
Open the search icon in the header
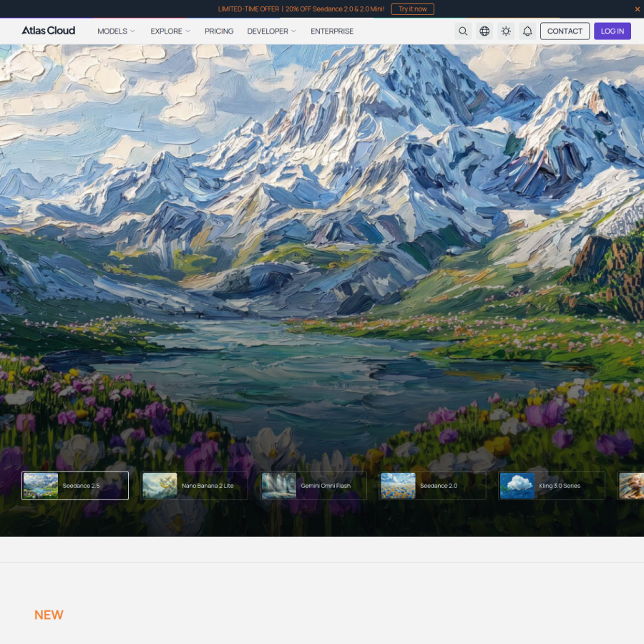(463, 31)
